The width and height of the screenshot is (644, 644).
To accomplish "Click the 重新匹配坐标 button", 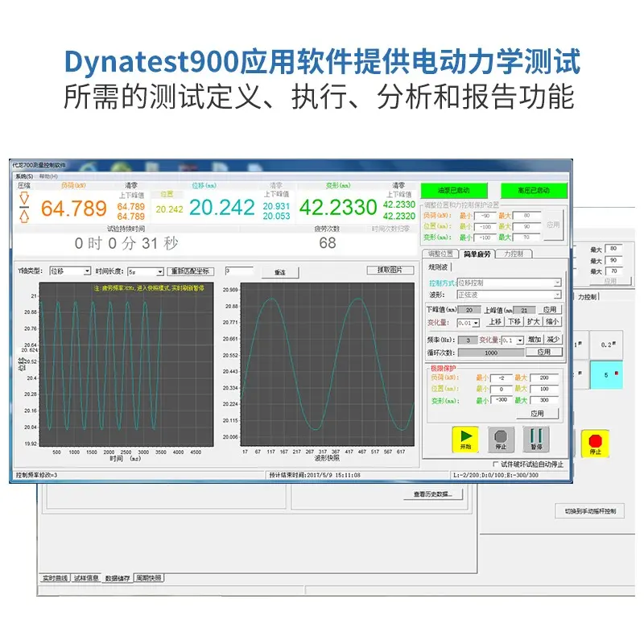I will click(x=190, y=271).
